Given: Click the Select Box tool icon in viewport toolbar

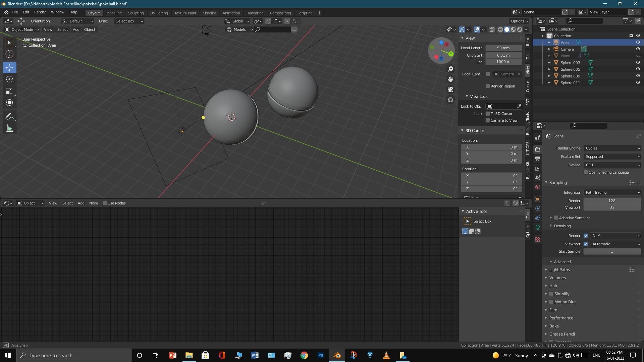Looking at the screenshot, I should pos(9,42).
